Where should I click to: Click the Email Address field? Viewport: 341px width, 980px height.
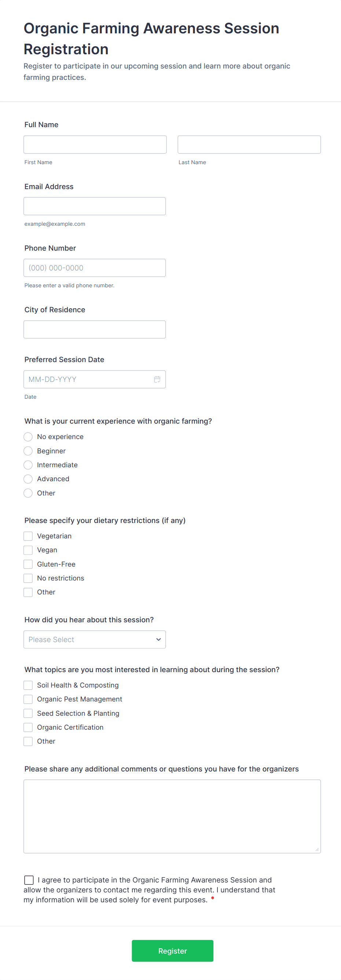94,206
